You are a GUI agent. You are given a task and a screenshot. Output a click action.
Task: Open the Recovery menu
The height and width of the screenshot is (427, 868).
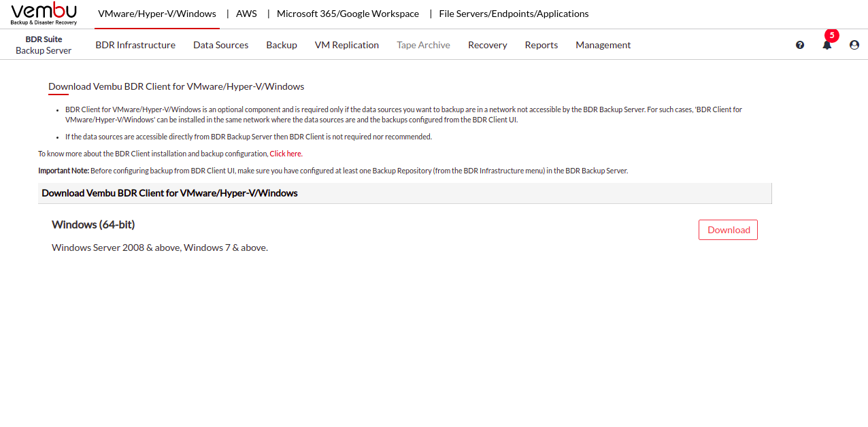(x=488, y=45)
